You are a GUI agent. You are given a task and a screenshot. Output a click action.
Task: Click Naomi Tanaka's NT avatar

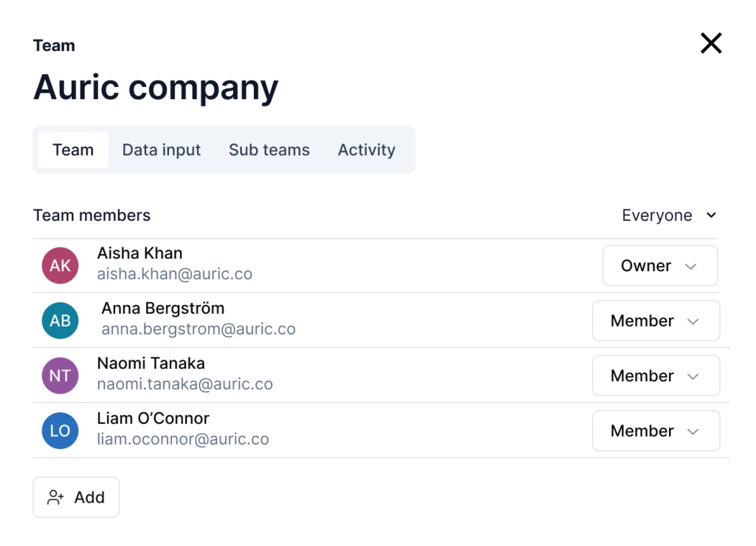60,376
